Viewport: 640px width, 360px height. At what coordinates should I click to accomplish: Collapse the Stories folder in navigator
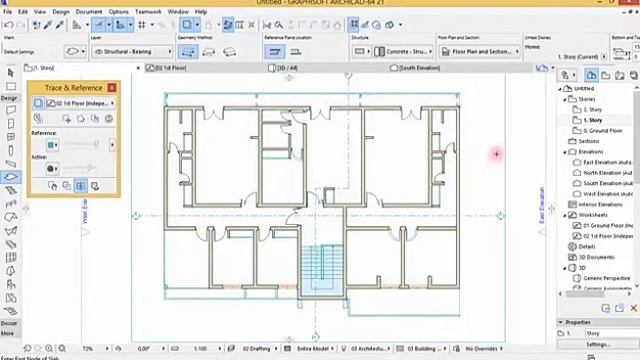tap(565, 99)
